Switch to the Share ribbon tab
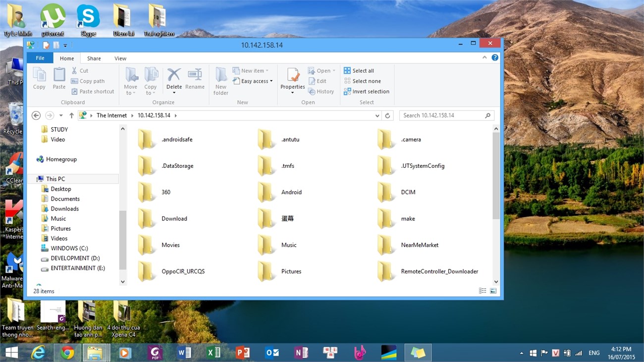 tap(94, 58)
